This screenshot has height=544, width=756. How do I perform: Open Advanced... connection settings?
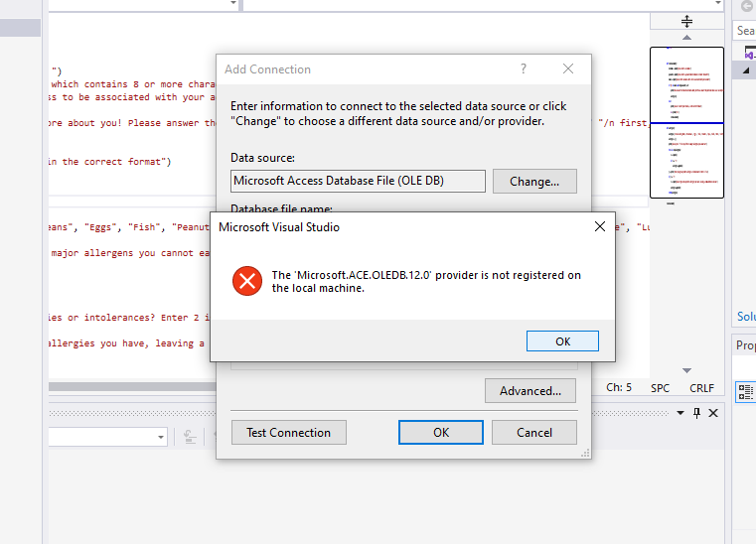coord(529,391)
